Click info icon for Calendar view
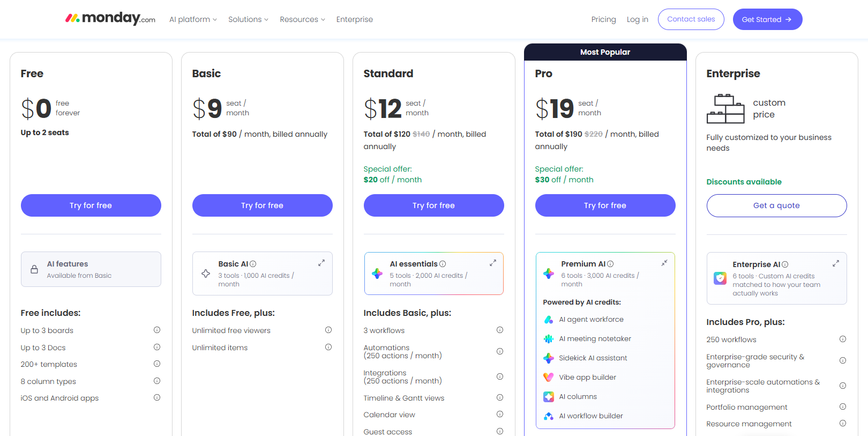Screen dimensions: 868x436 500,414
